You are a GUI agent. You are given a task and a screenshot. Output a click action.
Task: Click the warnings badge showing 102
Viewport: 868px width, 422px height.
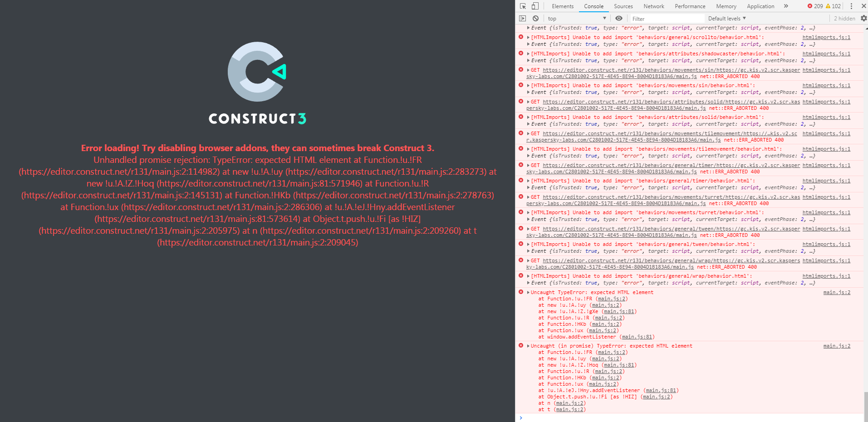pos(834,6)
